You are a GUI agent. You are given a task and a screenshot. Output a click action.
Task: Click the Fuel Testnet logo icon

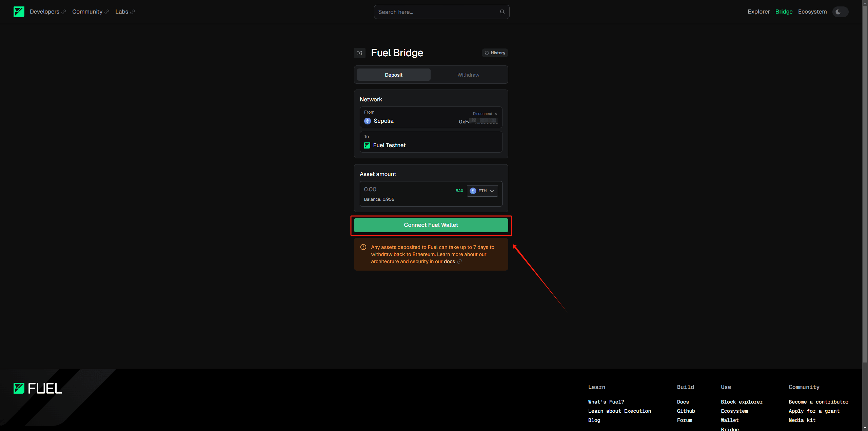367,145
